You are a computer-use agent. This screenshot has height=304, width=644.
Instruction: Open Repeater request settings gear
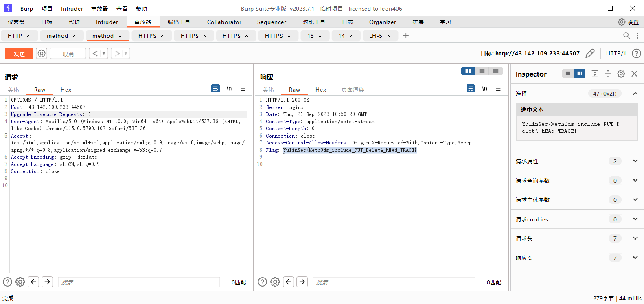[x=42, y=53]
